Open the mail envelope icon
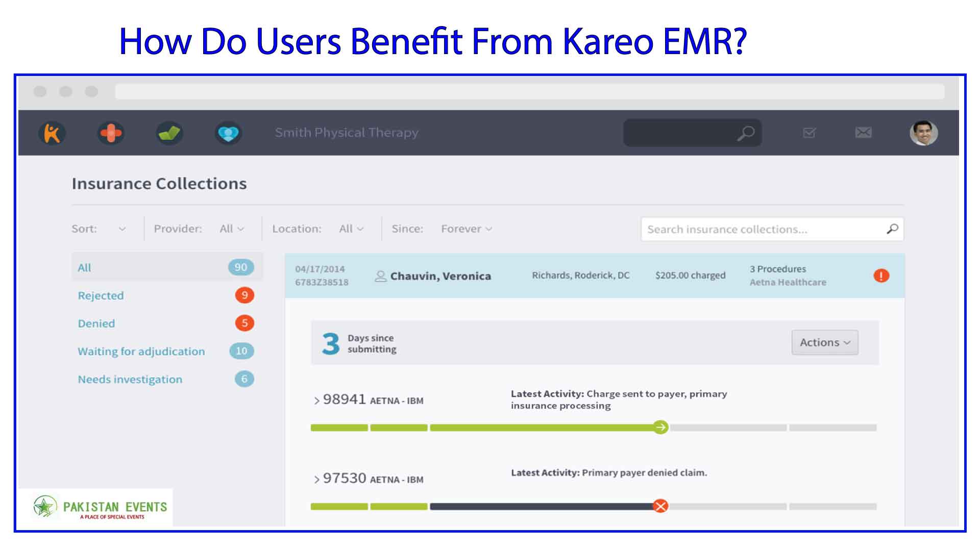 [x=863, y=133]
